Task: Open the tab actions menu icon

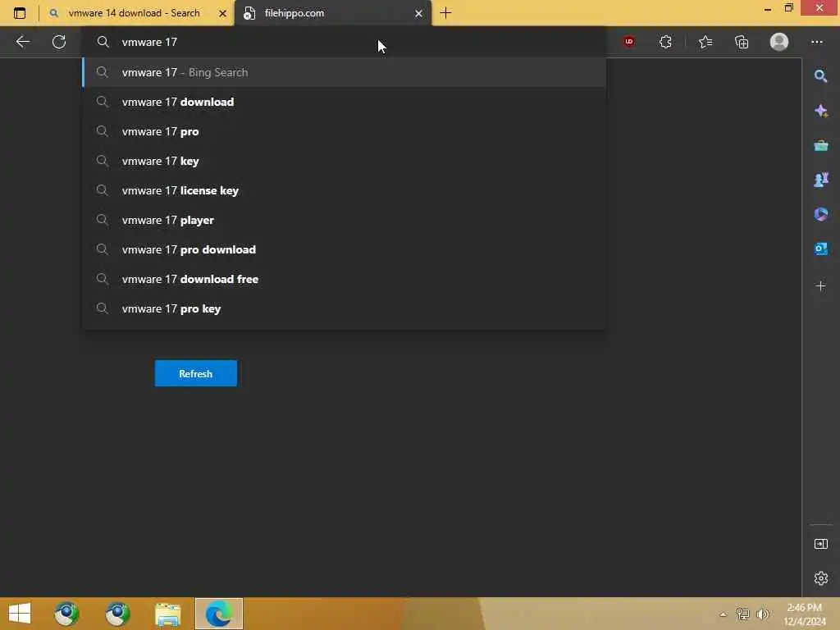Action: pos(20,13)
